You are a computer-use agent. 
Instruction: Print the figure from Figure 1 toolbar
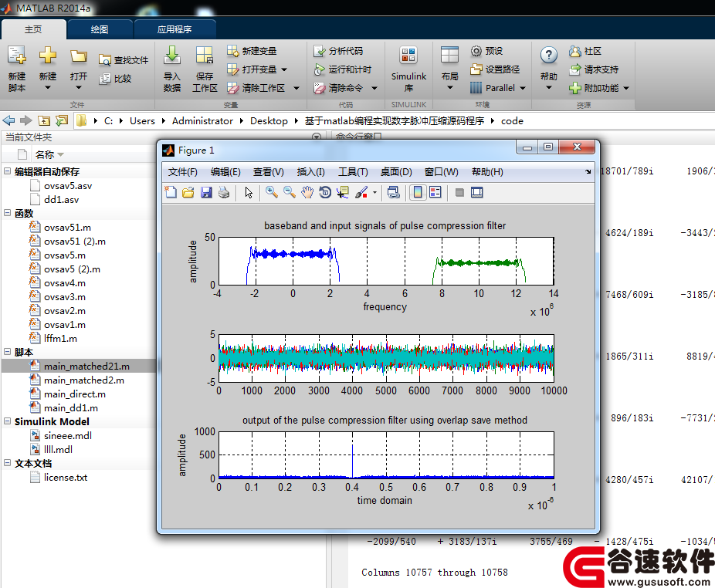click(x=223, y=192)
